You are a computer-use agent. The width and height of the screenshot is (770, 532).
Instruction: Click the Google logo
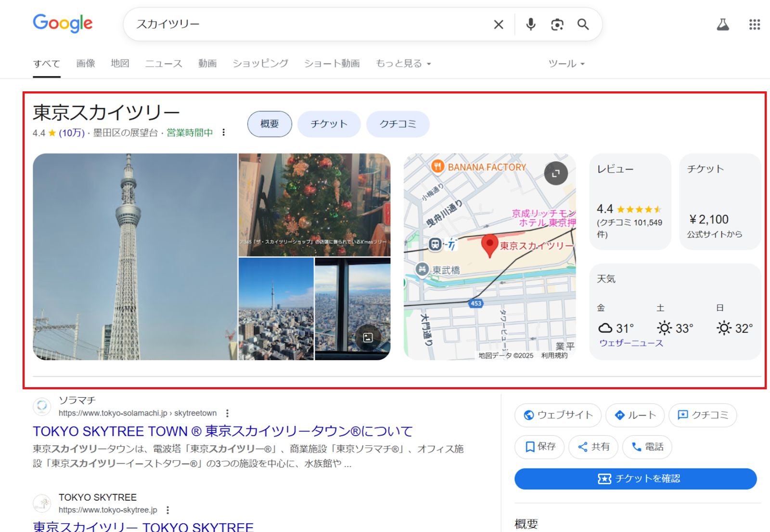click(63, 23)
